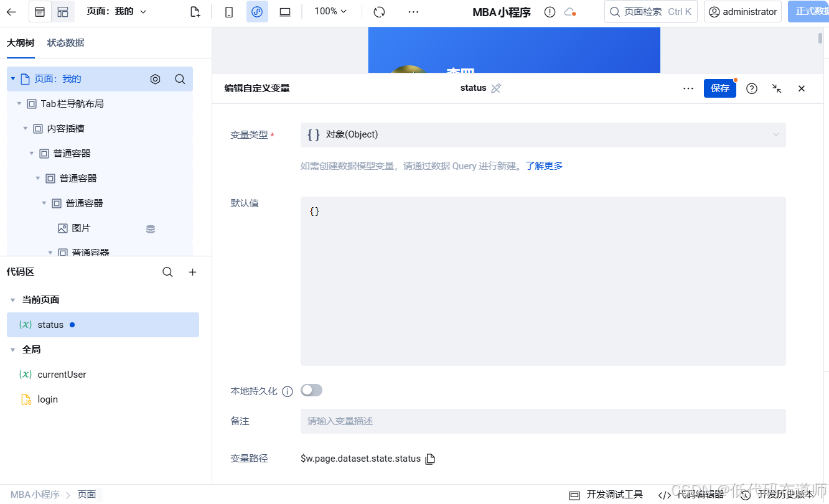Click the refresh/reload icon in the toolbar
The width and height of the screenshot is (829, 504).
tap(378, 11)
